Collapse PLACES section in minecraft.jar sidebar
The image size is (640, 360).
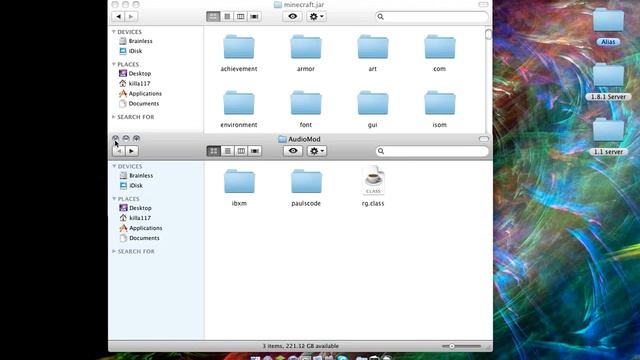pyautogui.click(x=114, y=64)
